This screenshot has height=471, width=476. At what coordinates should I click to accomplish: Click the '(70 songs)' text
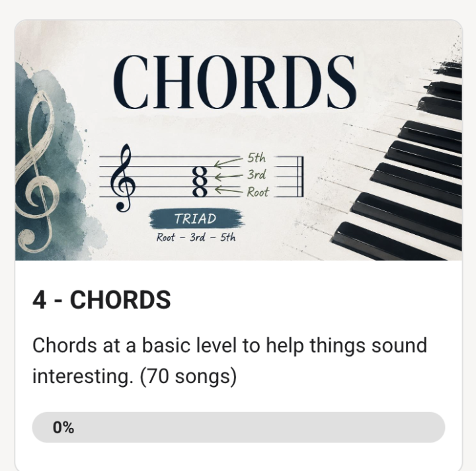pyautogui.click(x=188, y=376)
